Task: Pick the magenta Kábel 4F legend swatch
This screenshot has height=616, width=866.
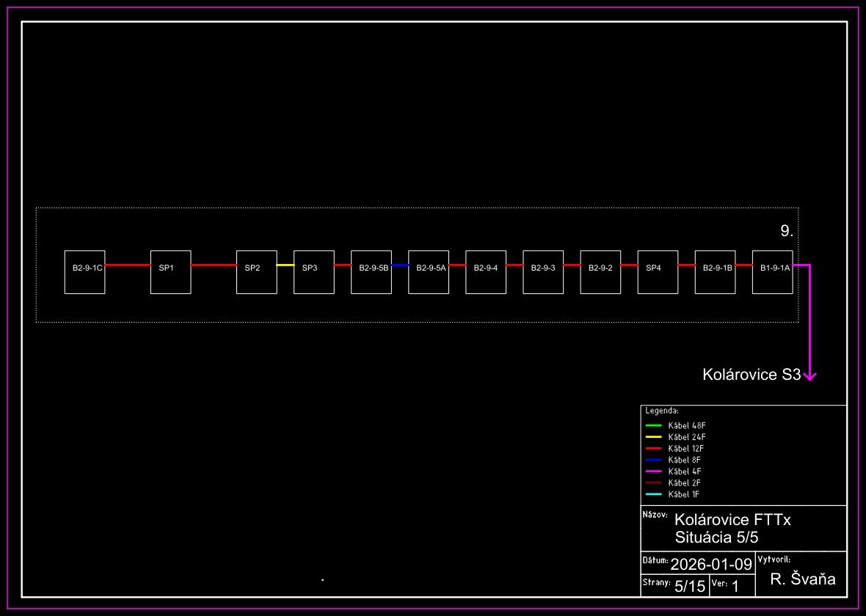Action: point(654,472)
